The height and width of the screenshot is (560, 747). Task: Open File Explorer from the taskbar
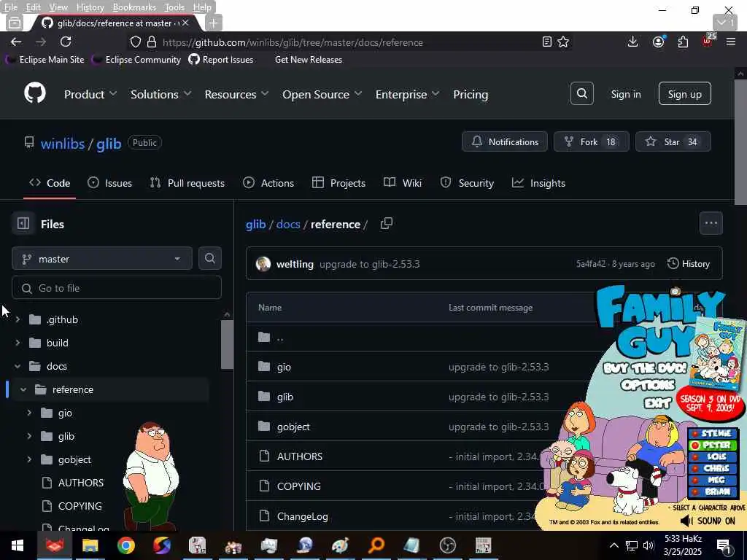[90, 545]
